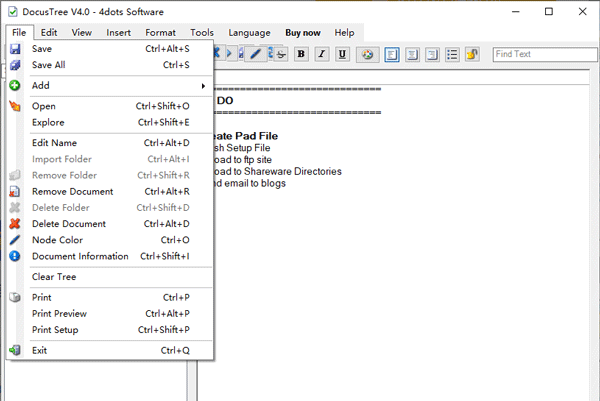This screenshot has height=401, width=600.
Task: Toggle Strikethrough formatting in toolbar
Action: pos(281,54)
